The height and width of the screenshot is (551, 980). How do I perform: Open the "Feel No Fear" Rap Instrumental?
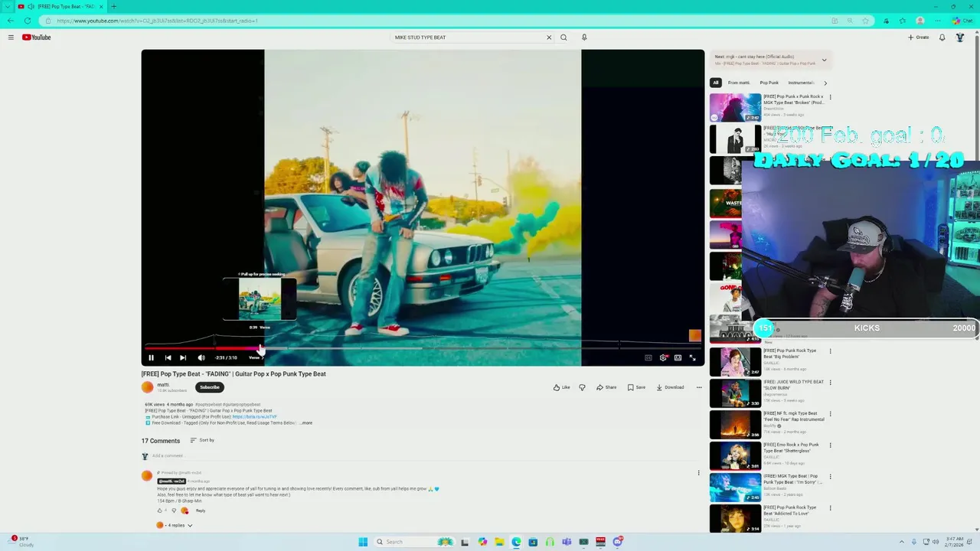(x=794, y=416)
